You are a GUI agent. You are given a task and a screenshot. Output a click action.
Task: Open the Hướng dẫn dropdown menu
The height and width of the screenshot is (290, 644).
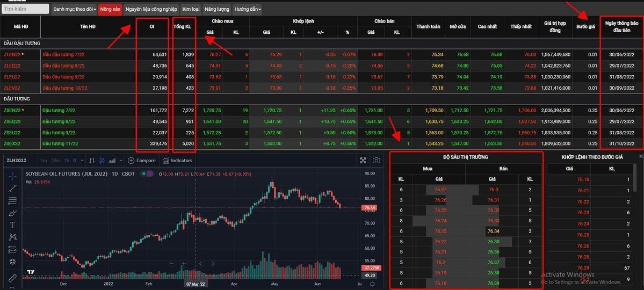coord(247,9)
